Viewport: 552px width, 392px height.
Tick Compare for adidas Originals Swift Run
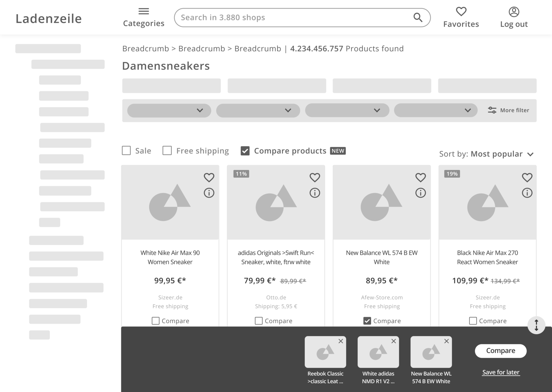point(259,321)
